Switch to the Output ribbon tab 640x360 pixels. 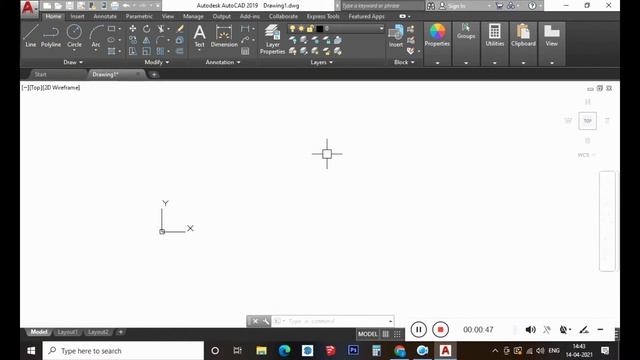coord(222,16)
